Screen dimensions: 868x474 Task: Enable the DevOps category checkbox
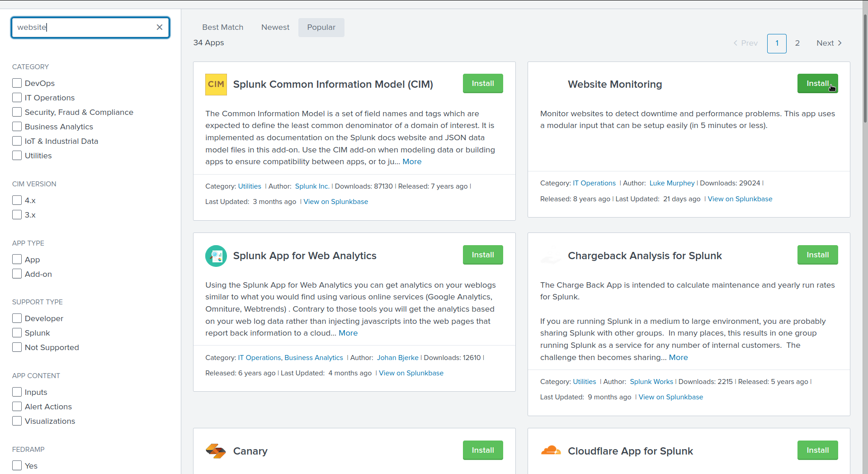(17, 83)
